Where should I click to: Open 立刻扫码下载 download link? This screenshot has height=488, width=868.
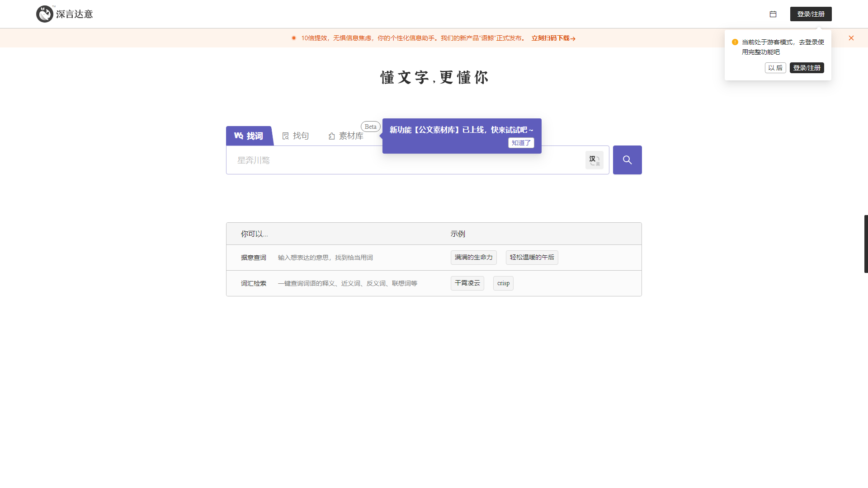pyautogui.click(x=553, y=38)
